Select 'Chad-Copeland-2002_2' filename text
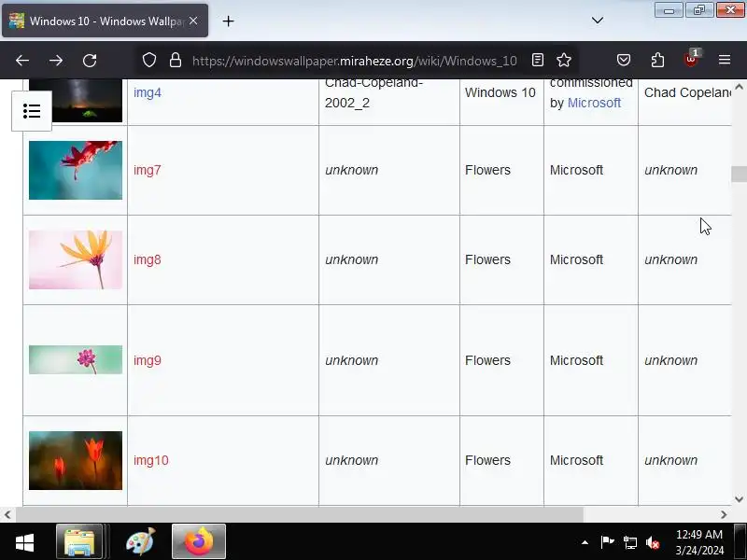Viewport: 747px width, 560px height. (x=373, y=92)
